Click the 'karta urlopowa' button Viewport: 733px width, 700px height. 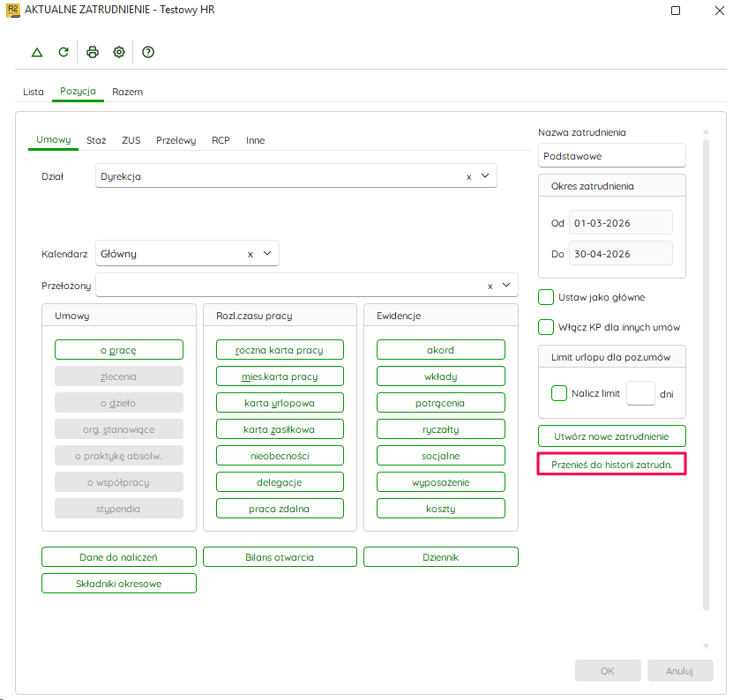pos(280,403)
